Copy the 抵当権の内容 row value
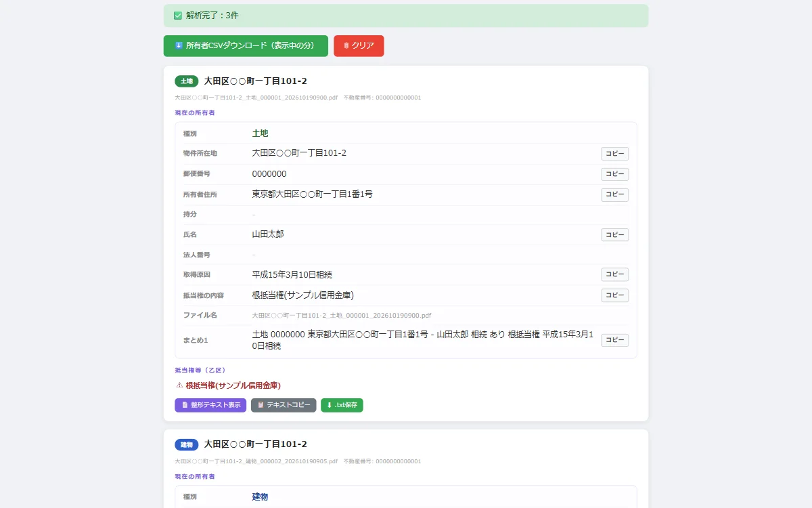 click(x=614, y=295)
